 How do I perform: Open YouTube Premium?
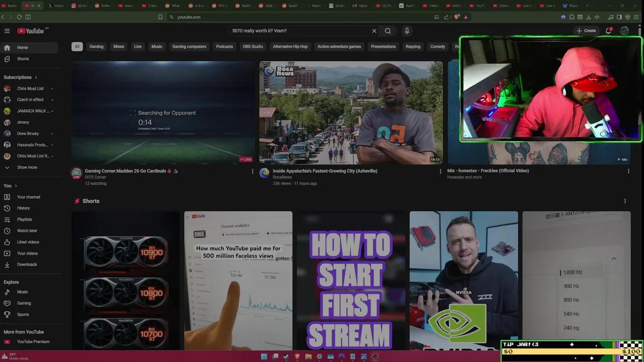pyautogui.click(x=29, y=342)
